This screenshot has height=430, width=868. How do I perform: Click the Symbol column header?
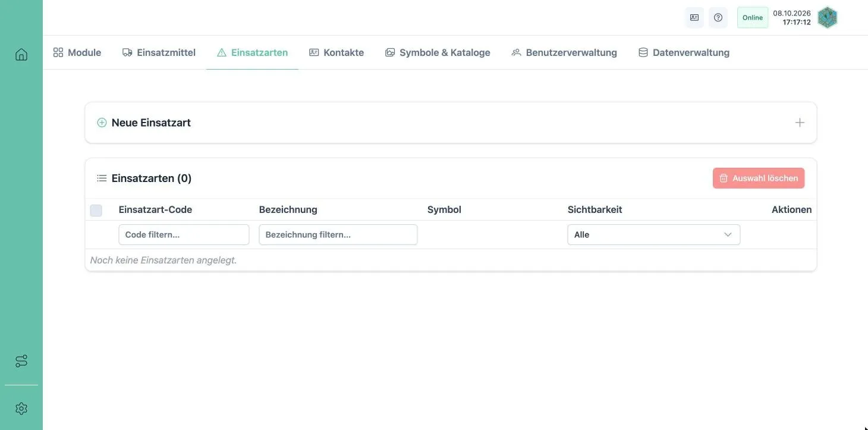point(444,209)
